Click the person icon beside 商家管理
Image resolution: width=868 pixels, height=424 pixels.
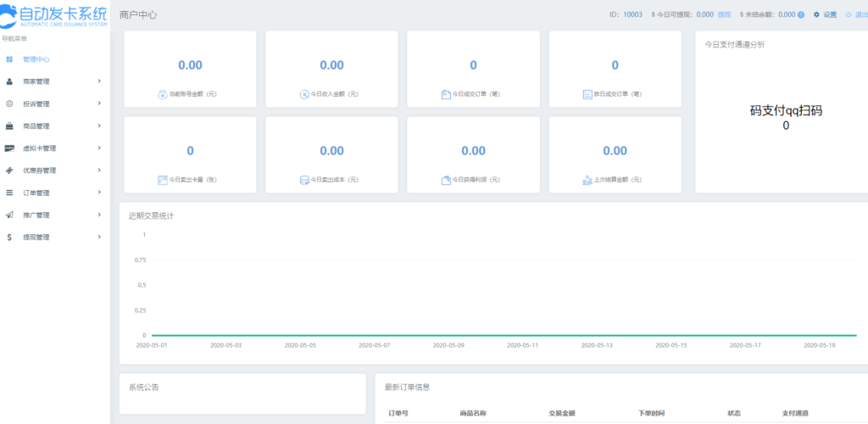[9, 81]
